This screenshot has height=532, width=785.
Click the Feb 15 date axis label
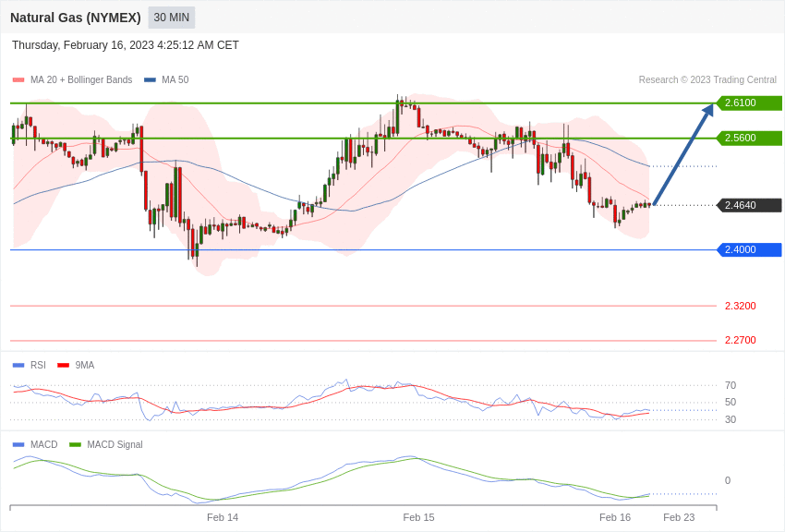coord(418,517)
